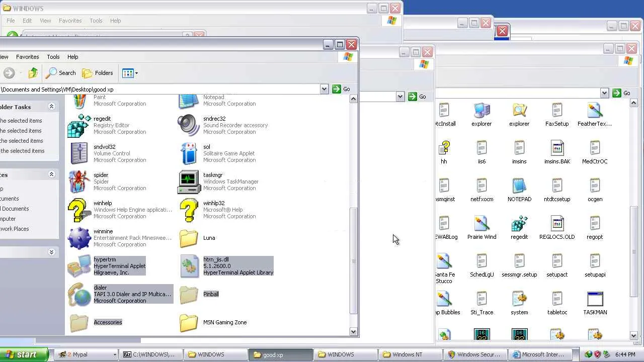Image resolution: width=644 pixels, height=362 pixels.
Task: Select the FaxSetup log file
Action: 557,115
